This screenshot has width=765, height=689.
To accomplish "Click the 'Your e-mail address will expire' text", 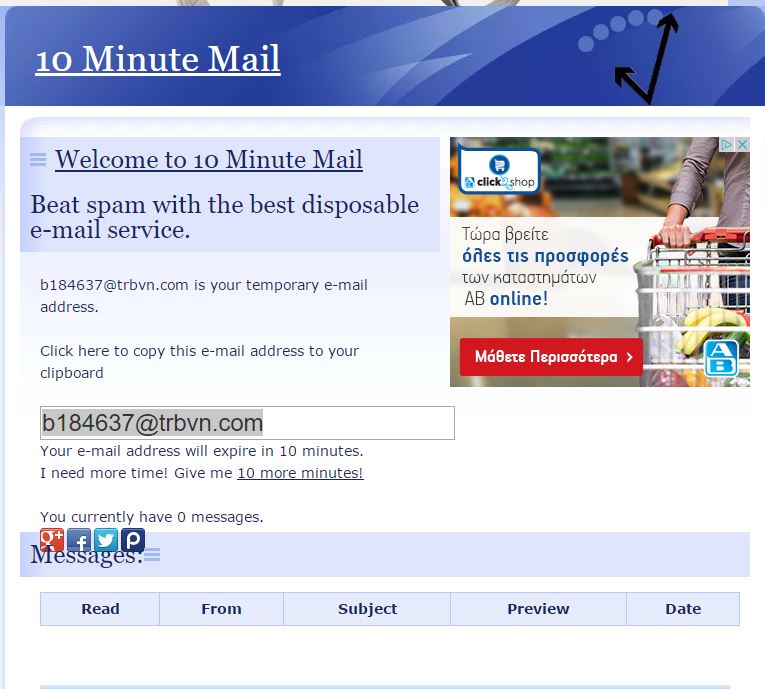I will 201,451.
